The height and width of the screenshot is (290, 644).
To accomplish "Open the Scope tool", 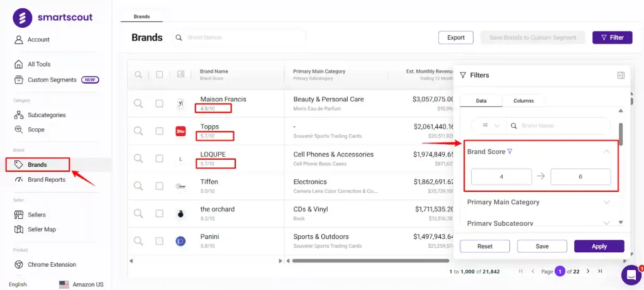I will tap(29, 130).
